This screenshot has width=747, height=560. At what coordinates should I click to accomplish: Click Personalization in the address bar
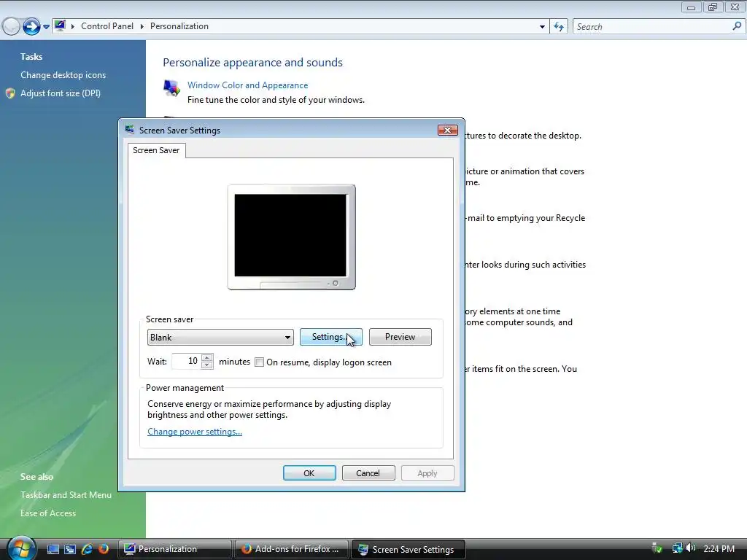click(179, 26)
